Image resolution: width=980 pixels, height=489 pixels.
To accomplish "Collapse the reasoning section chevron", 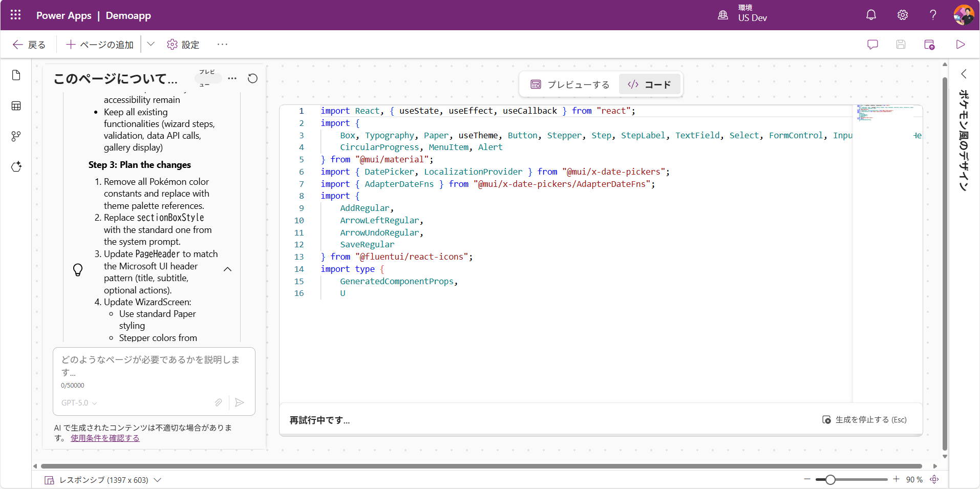I will [228, 269].
